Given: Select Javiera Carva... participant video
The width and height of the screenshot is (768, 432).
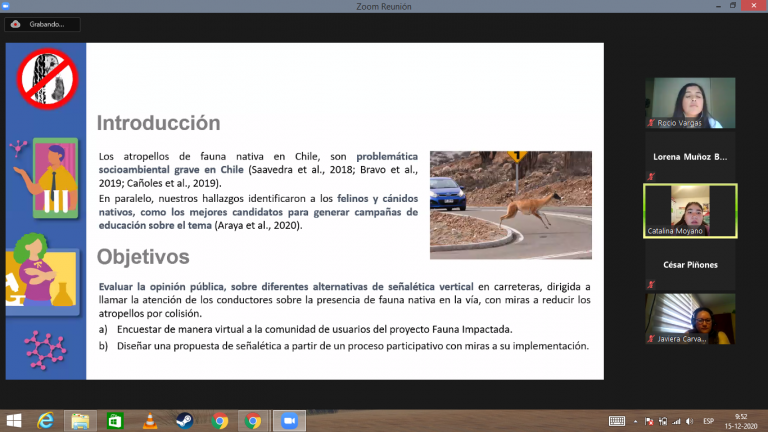Looking at the screenshot, I should (690, 318).
